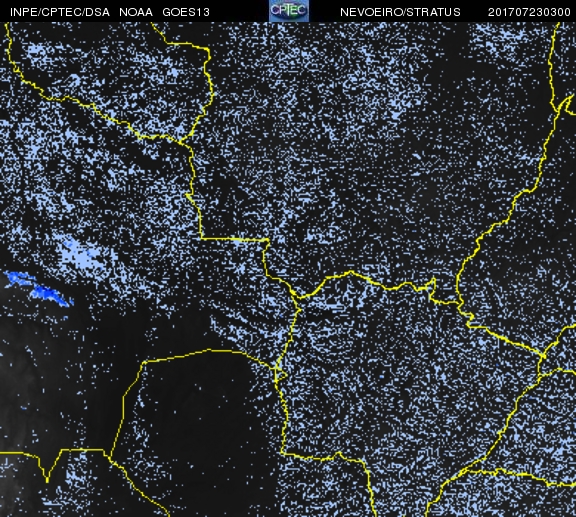576x517 pixels.
Task: Select the border corner where horizontal segment ends
Action: (267, 240)
